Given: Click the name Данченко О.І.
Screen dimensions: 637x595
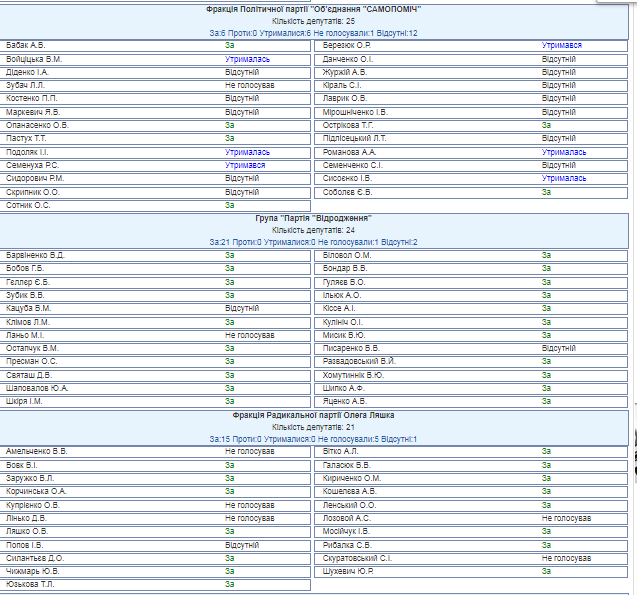Looking at the screenshot, I should pos(348,59).
